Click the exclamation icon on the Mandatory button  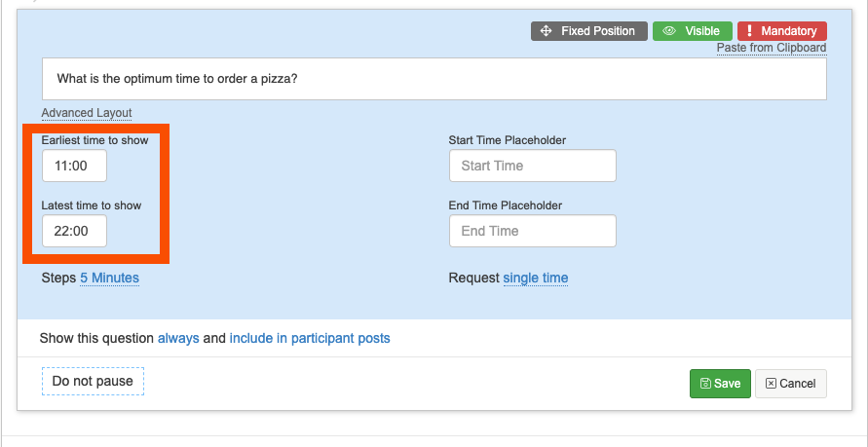750,31
